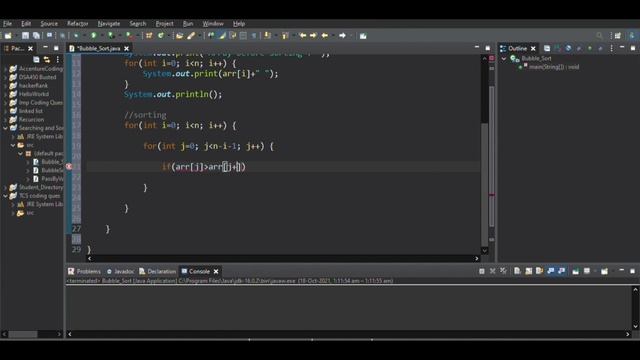Select main(String[]) method in Outline
The image size is (640, 360).
point(554,67)
